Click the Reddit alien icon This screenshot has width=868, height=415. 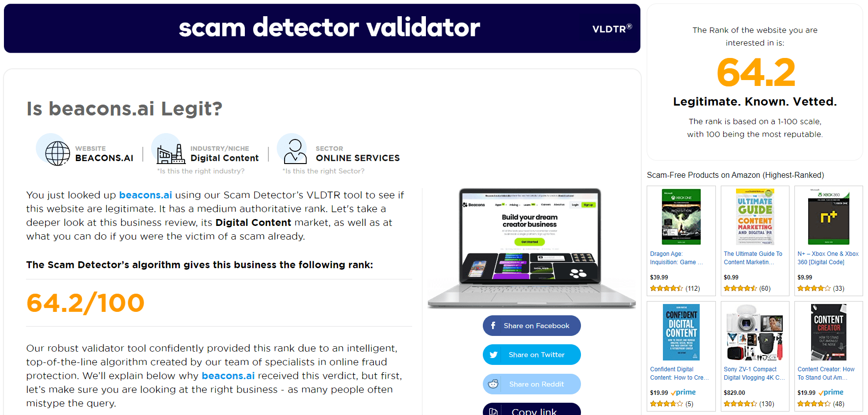(x=493, y=384)
